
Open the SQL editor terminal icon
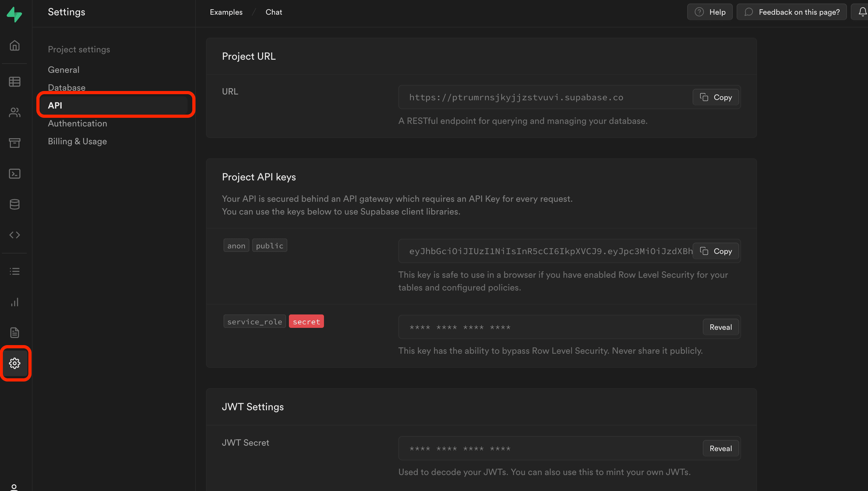[14, 174]
